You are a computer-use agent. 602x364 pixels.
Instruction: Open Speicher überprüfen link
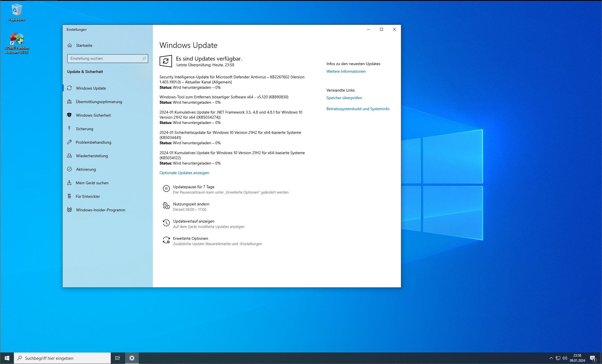(x=344, y=98)
